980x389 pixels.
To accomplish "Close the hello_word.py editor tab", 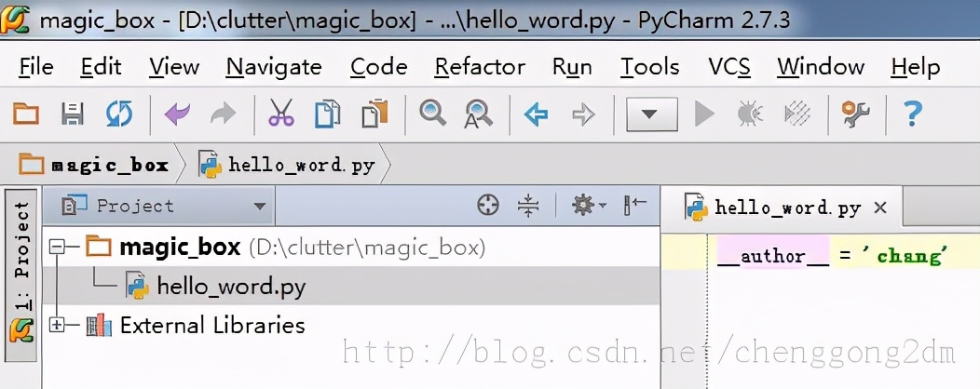I will pos(880,208).
